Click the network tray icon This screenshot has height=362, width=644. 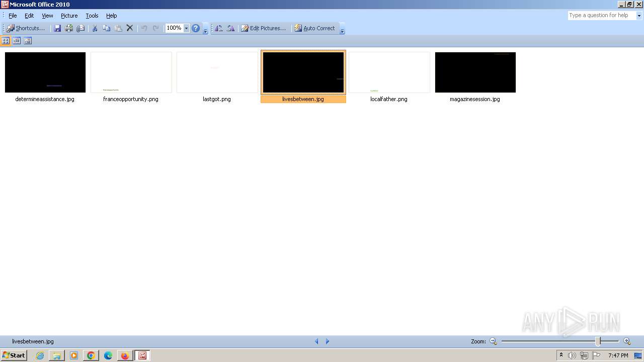(584, 355)
